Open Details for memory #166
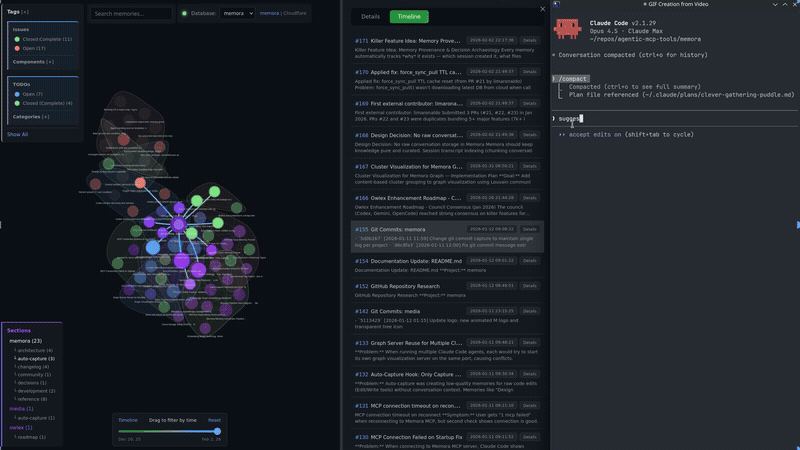 [530, 198]
